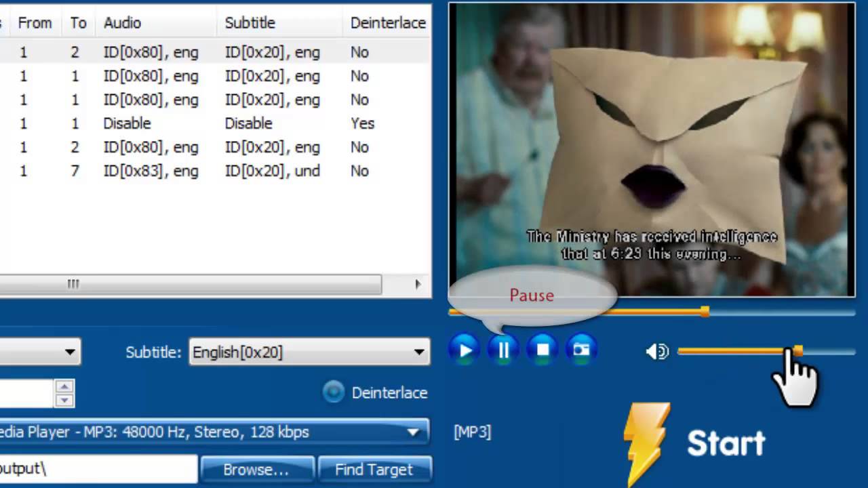The height and width of the screenshot is (488, 868).
Task: Open the dropdown left of Subtitle label
Action: (40, 352)
